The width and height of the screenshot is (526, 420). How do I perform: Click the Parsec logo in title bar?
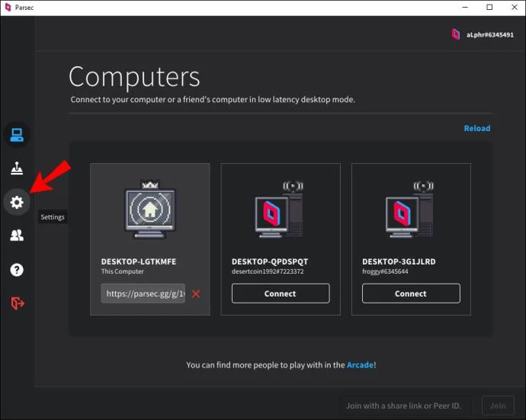[x=8, y=8]
